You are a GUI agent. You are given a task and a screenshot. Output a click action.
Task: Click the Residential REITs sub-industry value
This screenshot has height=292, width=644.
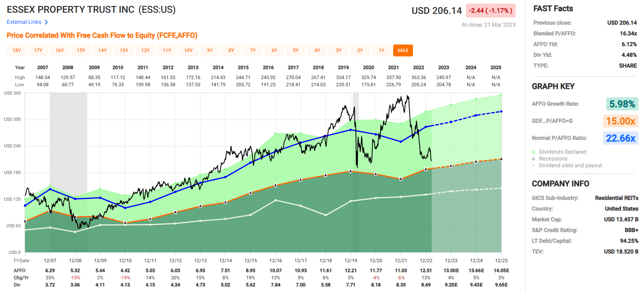[617, 198]
